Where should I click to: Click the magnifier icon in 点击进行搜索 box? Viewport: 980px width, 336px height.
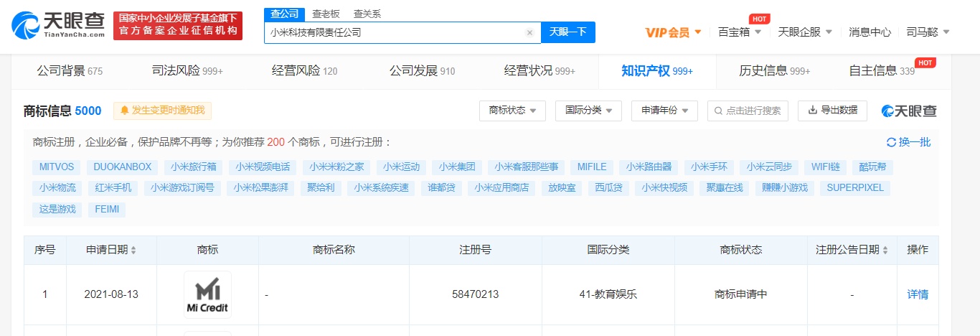[x=719, y=111]
